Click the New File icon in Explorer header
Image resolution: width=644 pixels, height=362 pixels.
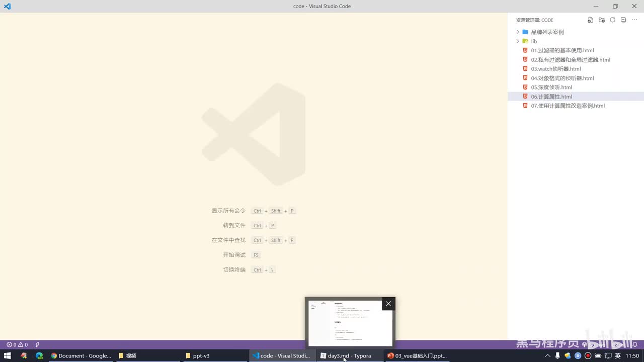[x=591, y=20]
